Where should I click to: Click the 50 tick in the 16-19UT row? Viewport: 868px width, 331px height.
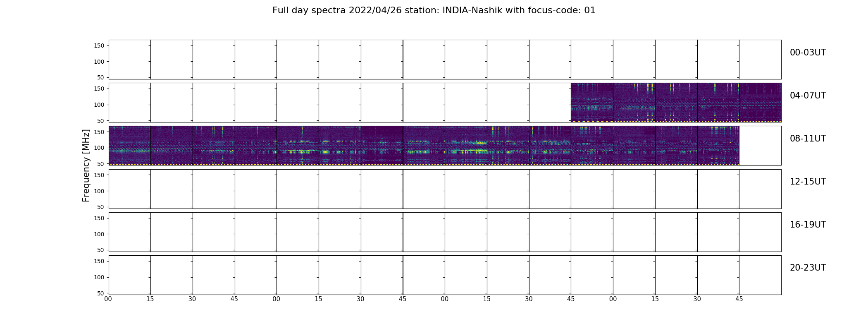[x=101, y=250]
